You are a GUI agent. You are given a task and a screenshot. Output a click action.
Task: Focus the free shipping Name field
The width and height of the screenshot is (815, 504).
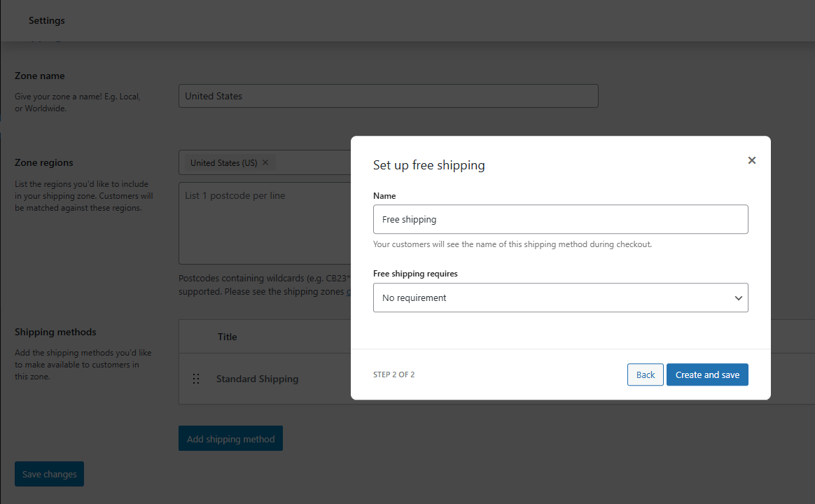560,219
